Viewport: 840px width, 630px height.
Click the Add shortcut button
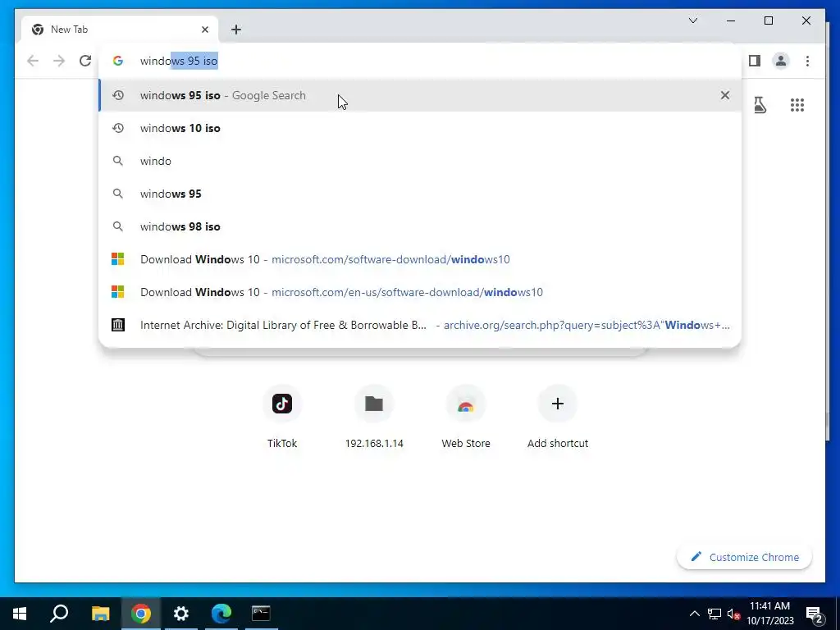click(558, 416)
